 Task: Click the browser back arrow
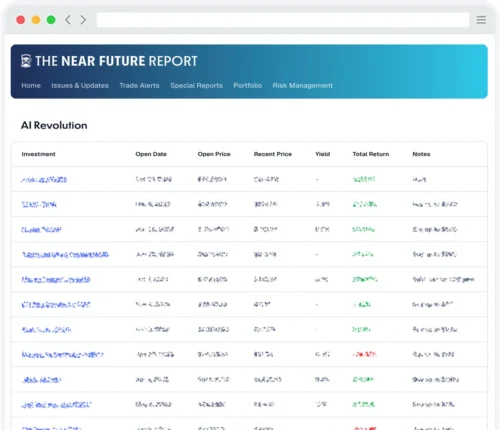pyautogui.click(x=68, y=20)
